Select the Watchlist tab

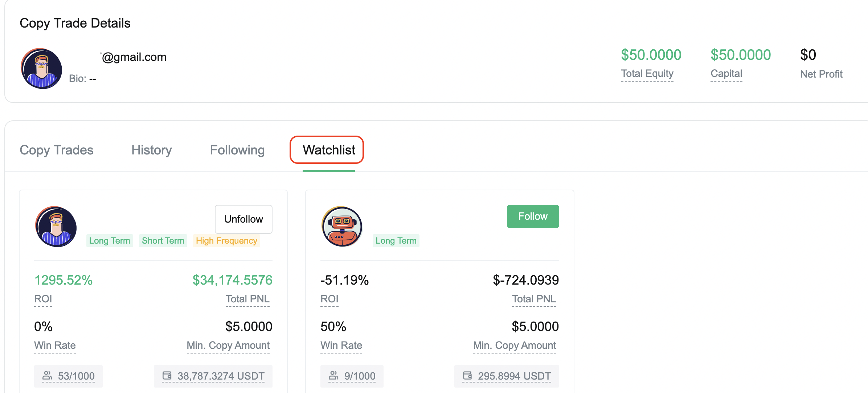(x=329, y=150)
